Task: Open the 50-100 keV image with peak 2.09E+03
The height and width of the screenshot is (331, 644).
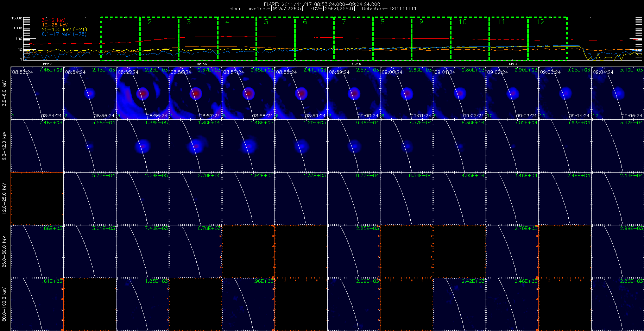Action: 354,304
